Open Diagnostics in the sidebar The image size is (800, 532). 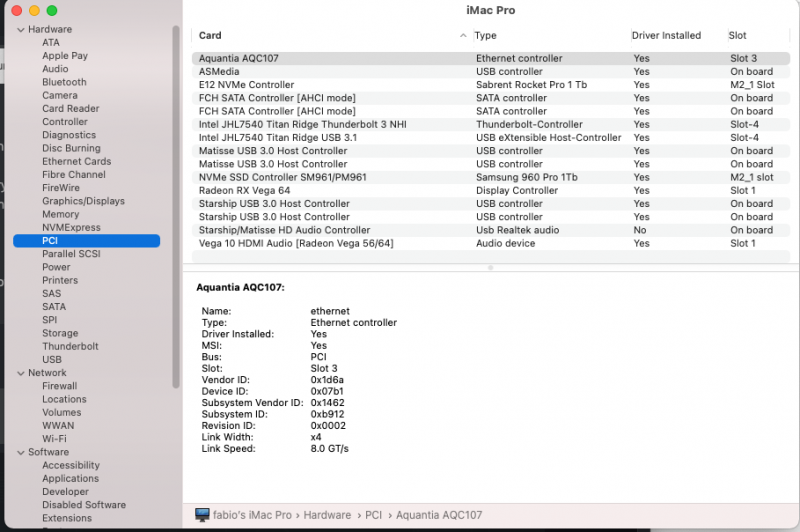coord(69,135)
